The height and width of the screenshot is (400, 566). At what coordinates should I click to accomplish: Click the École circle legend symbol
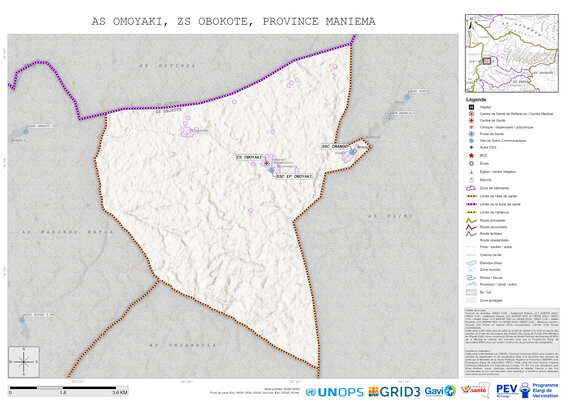pos(471,164)
